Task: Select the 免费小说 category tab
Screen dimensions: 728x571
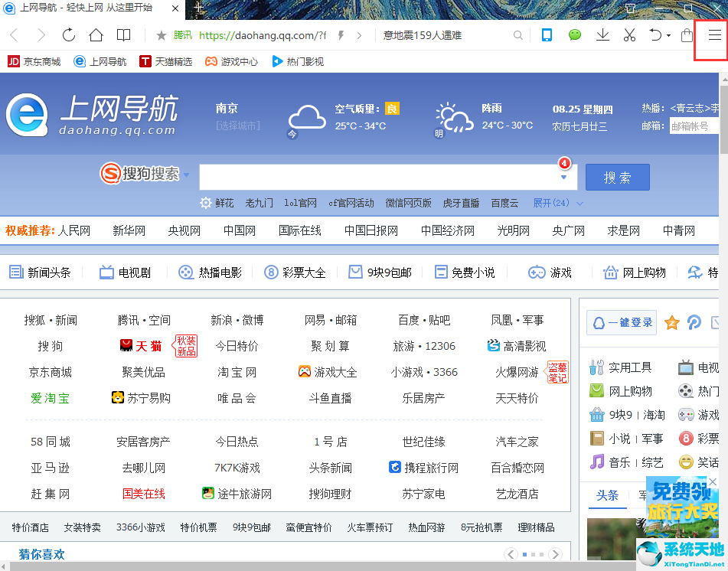Action: pos(465,272)
